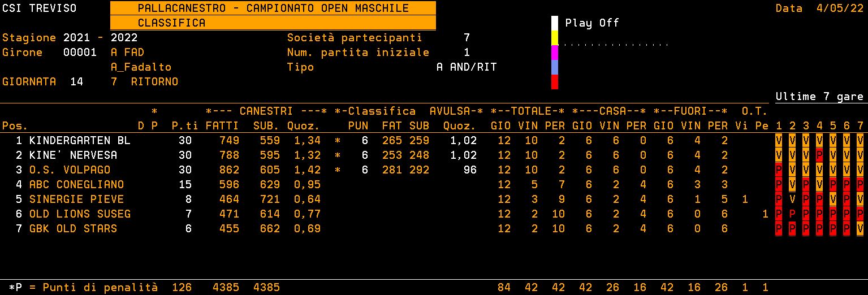The width and height of the screenshot is (868, 295).
Task: Click the red P badge in KINE' NERVESA row
Action: (819, 155)
